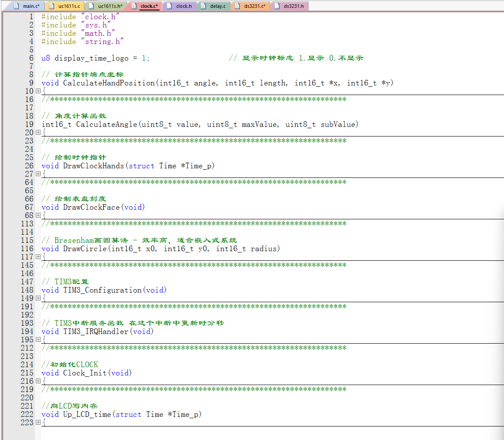
Task: Switch to the clock.h tab
Action: [x=180, y=6]
